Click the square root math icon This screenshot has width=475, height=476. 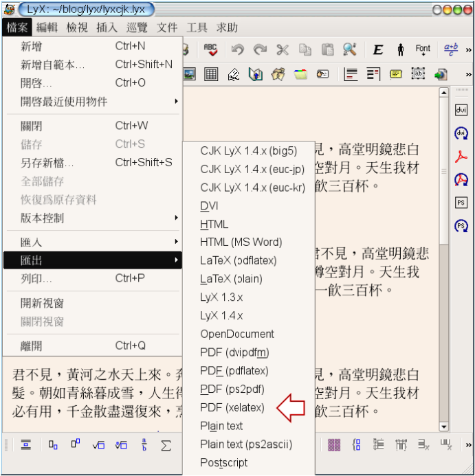(x=99, y=445)
